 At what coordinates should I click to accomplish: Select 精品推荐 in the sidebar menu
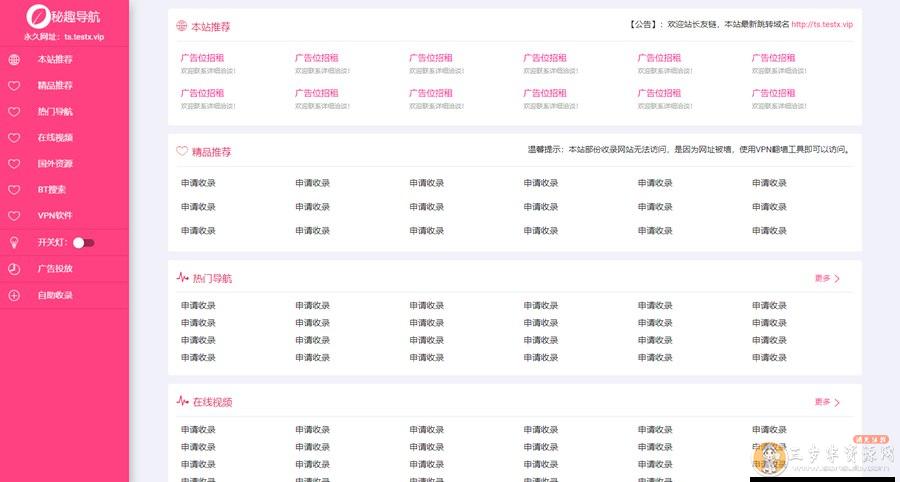coord(55,86)
